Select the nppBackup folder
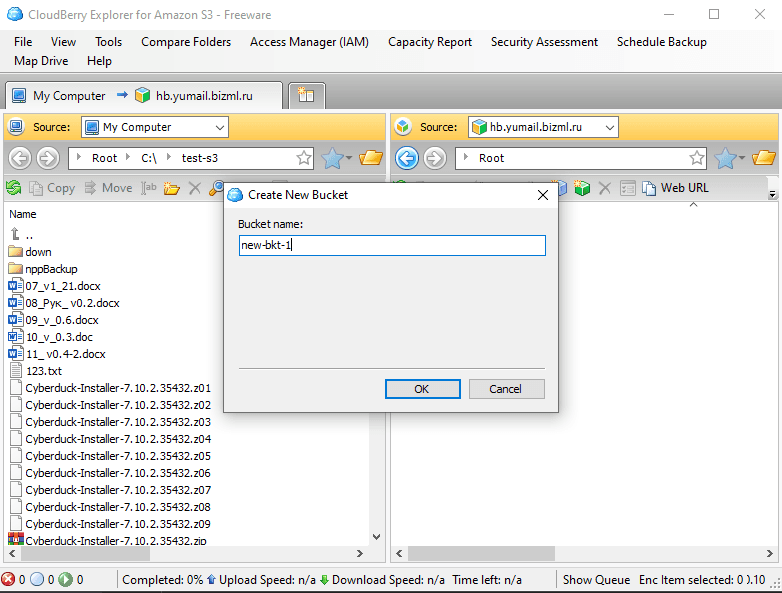Image resolution: width=782 pixels, height=593 pixels. 43,269
